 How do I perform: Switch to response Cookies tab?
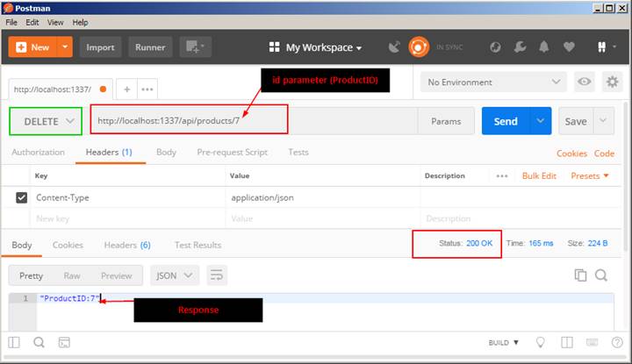(x=68, y=245)
